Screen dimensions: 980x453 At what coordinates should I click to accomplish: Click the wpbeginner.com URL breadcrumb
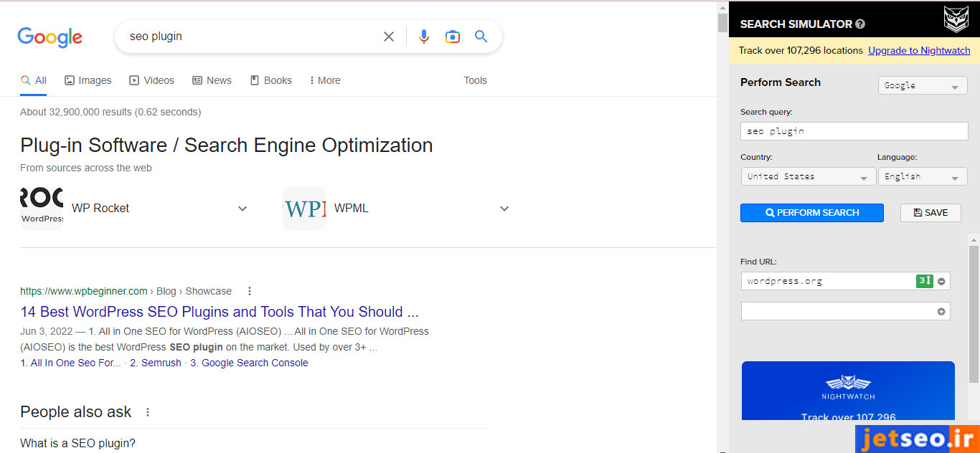point(126,291)
